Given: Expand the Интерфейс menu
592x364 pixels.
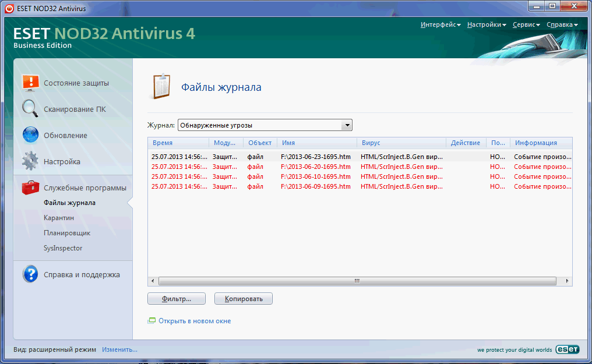Looking at the screenshot, I should pos(441,24).
